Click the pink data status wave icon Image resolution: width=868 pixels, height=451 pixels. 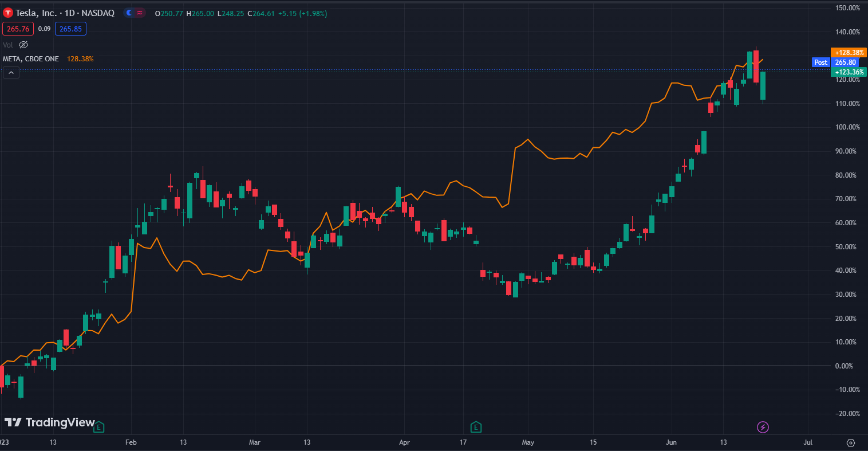[x=140, y=13]
